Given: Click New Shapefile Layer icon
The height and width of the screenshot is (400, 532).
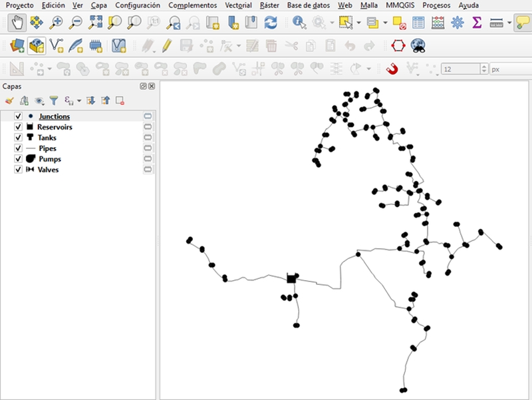Looking at the screenshot, I should pos(56,45).
